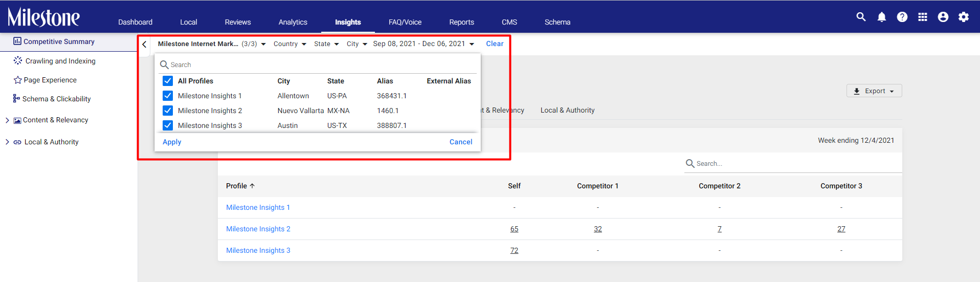Screen dimensions: 980x282
Task: Open the Reports menu item
Action: (462, 22)
